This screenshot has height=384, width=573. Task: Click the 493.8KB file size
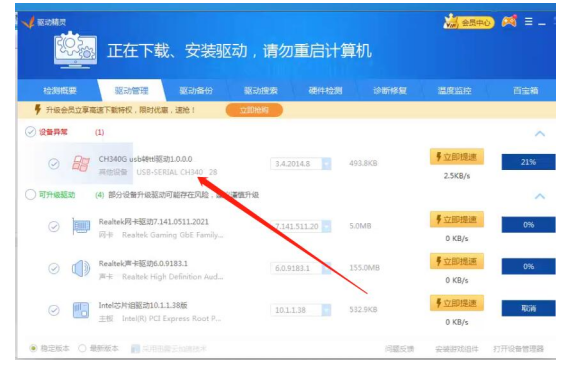click(363, 163)
